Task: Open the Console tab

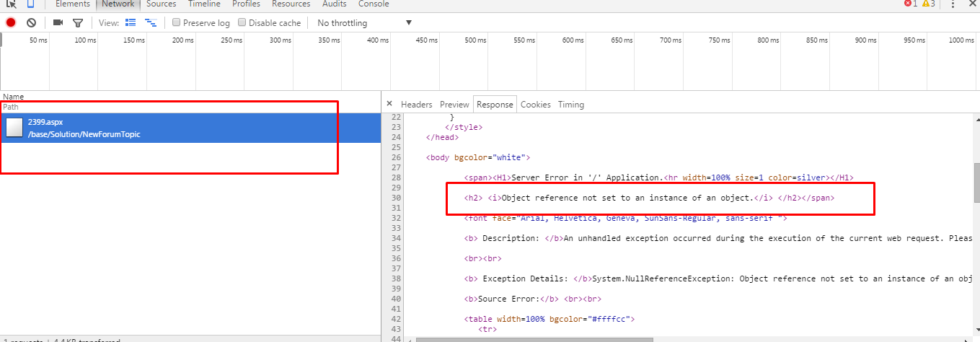Action: tap(374, 4)
